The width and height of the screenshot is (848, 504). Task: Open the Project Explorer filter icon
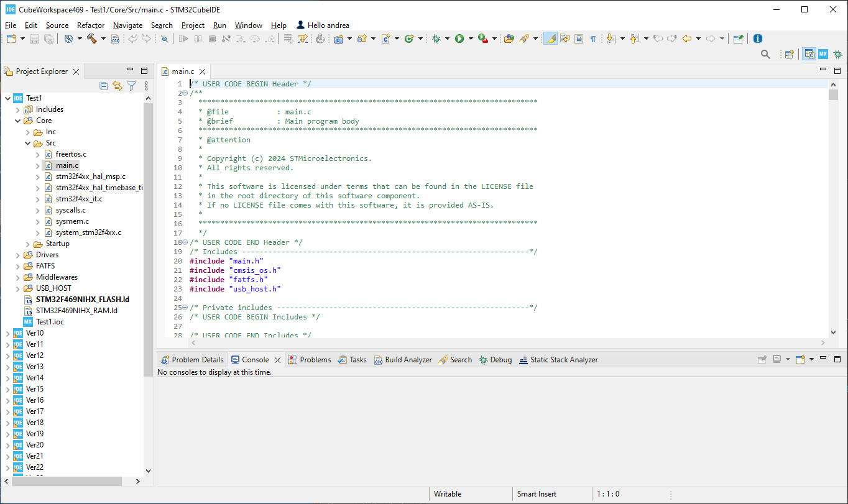pos(131,86)
